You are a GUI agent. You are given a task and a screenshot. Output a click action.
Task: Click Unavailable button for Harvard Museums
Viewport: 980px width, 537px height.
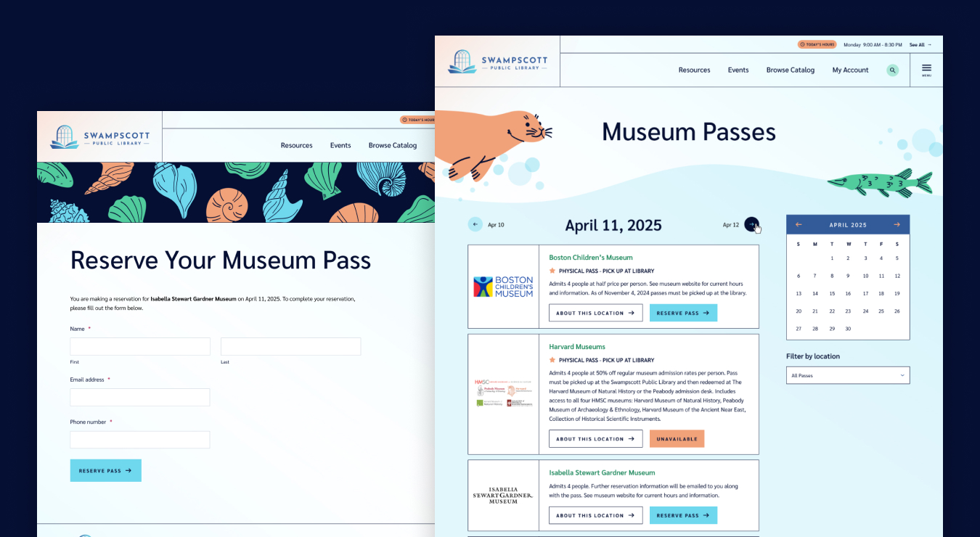coord(677,439)
